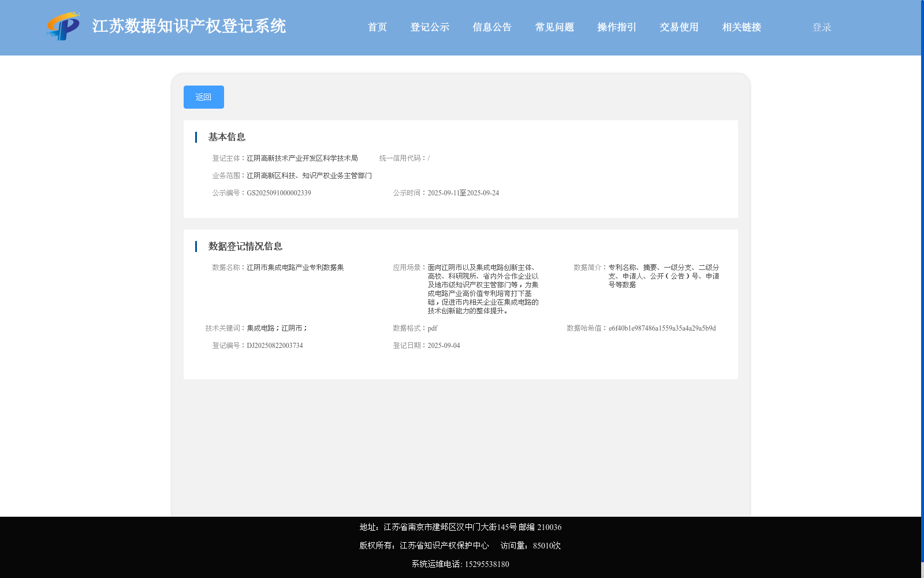This screenshot has height=578, width=924.
Task: Select the 数据哈希值 hash string
Action: tap(662, 328)
